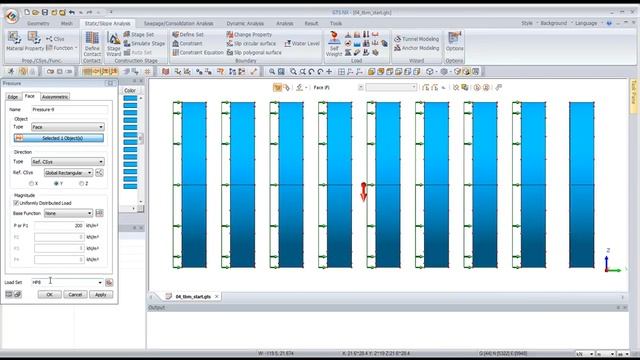Select the X direction radio button
This screenshot has height=360, width=640.
pos(31,184)
